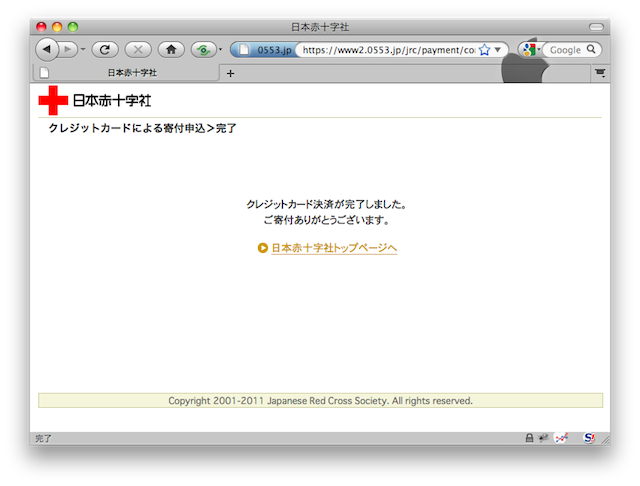Click the Google search input field
Image resolution: width=640 pixels, height=486 pixels.
(x=567, y=49)
